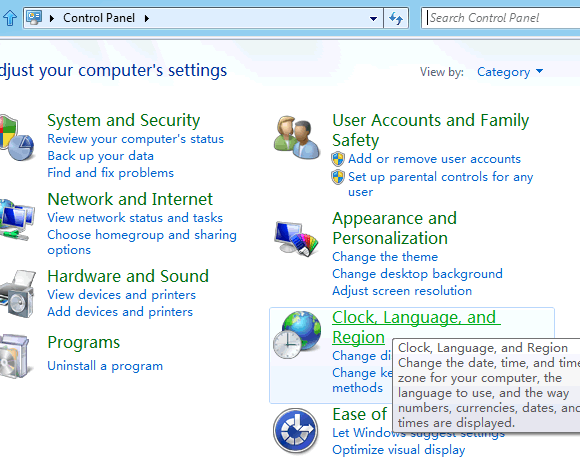Click Choose homegroup and sharing options
Screen dimensions: 580x467
click(142, 242)
